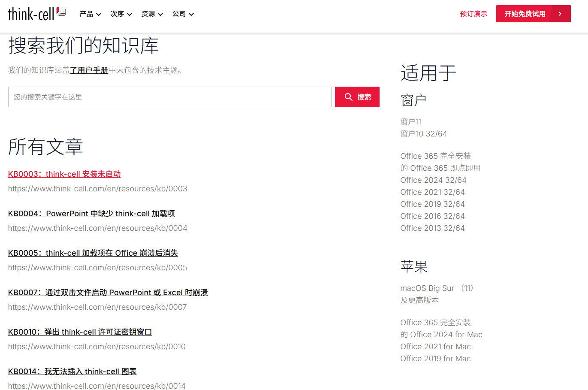
Task: Click the 窗户11 text
Action: pos(411,121)
